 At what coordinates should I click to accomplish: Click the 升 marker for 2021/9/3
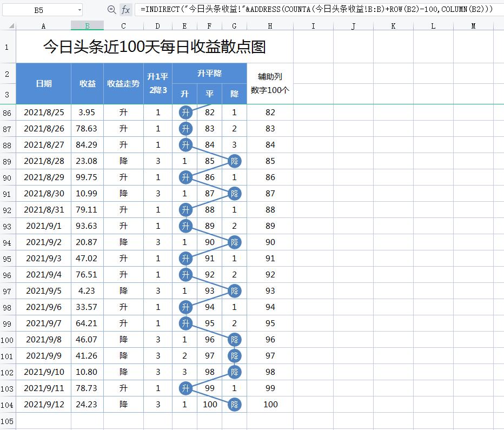pyautogui.click(x=184, y=258)
